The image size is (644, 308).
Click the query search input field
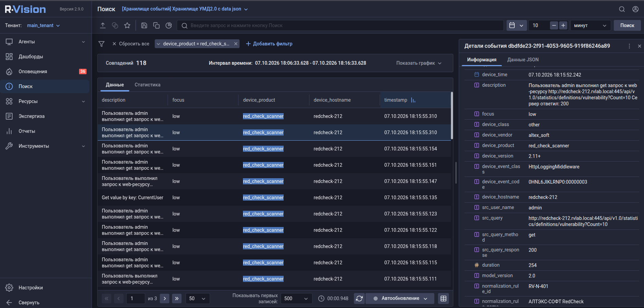pos(340,25)
